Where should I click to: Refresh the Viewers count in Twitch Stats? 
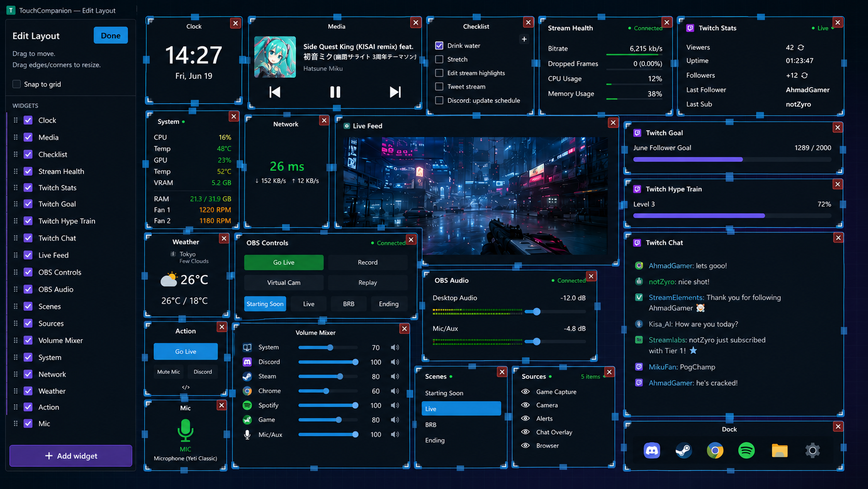[801, 47]
